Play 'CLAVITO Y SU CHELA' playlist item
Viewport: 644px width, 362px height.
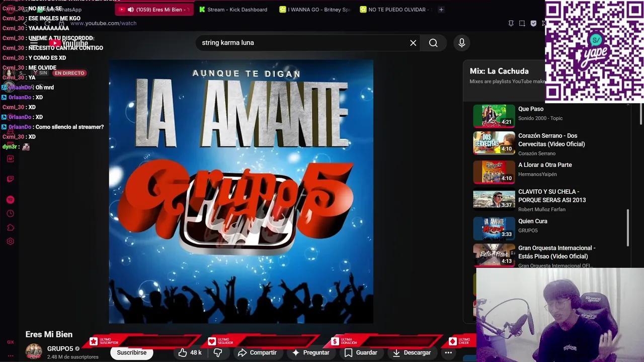click(x=552, y=196)
